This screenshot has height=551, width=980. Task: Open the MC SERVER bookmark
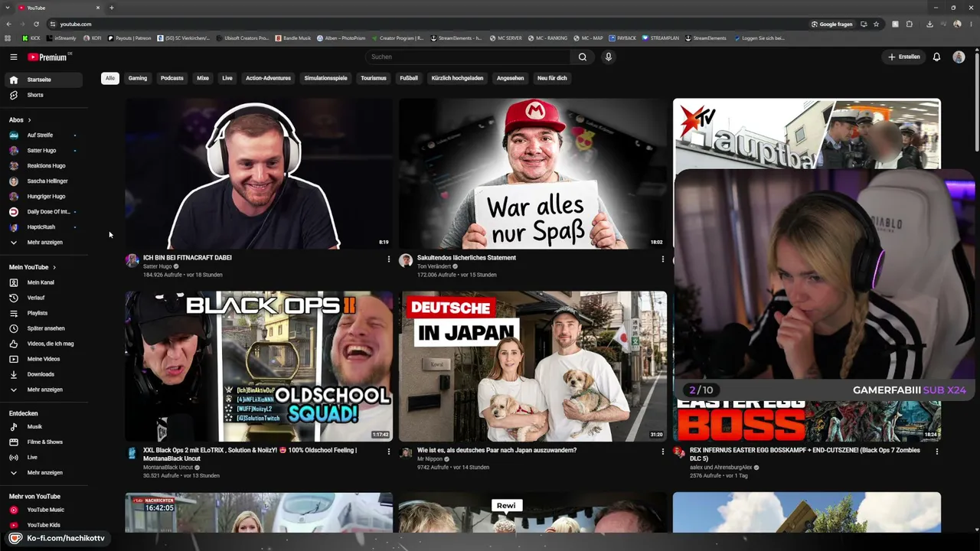(x=505, y=38)
